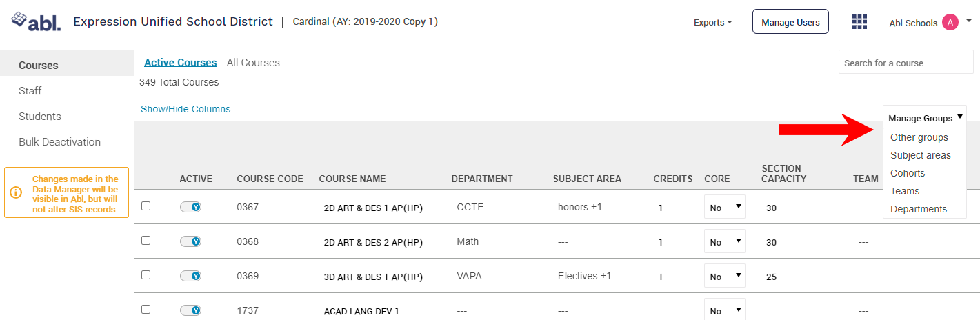
Task: Click the Show/Hide Columns link
Action: [186, 109]
